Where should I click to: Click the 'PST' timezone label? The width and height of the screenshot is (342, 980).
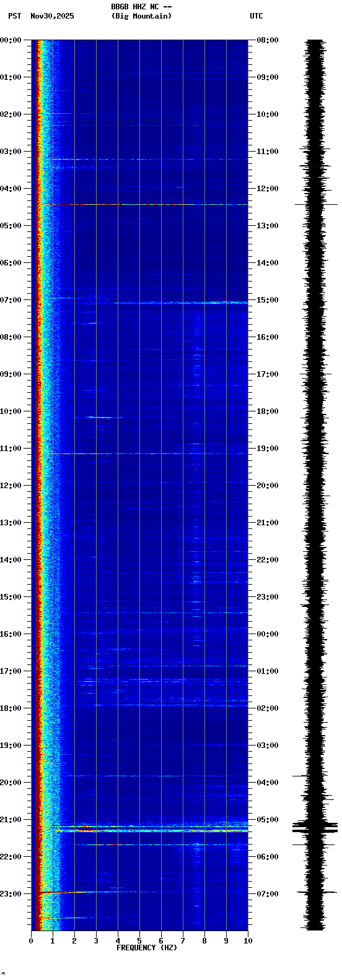tap(14, 16)
